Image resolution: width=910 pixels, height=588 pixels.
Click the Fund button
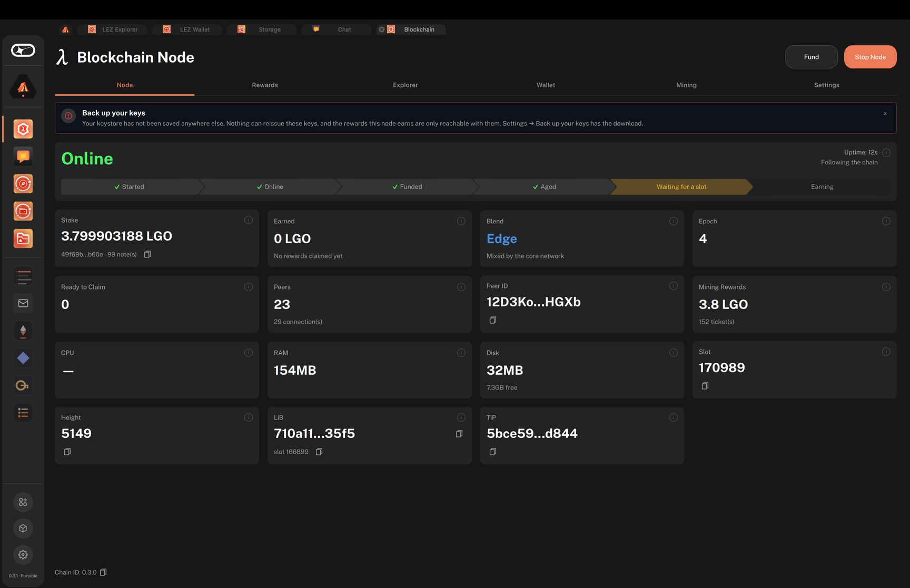pos(812,57)
